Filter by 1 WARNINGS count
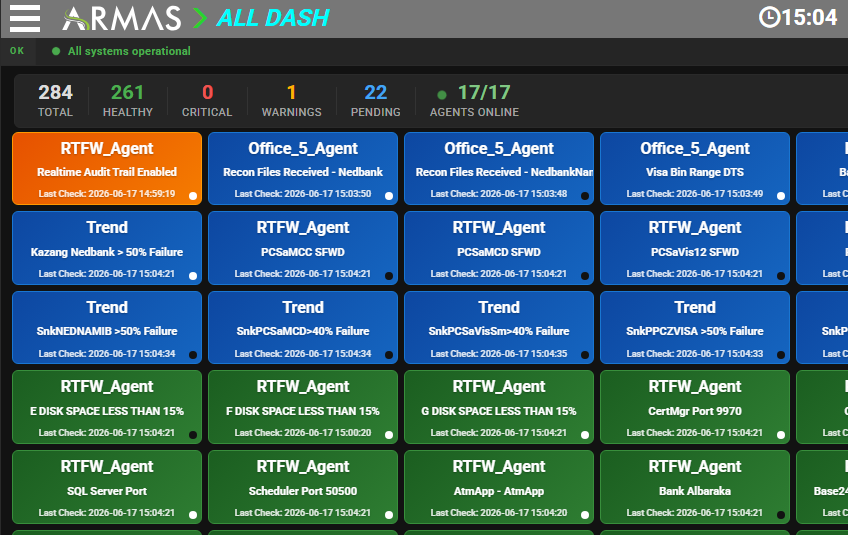This screenshot has height=535, width=848. click(292, 100)
